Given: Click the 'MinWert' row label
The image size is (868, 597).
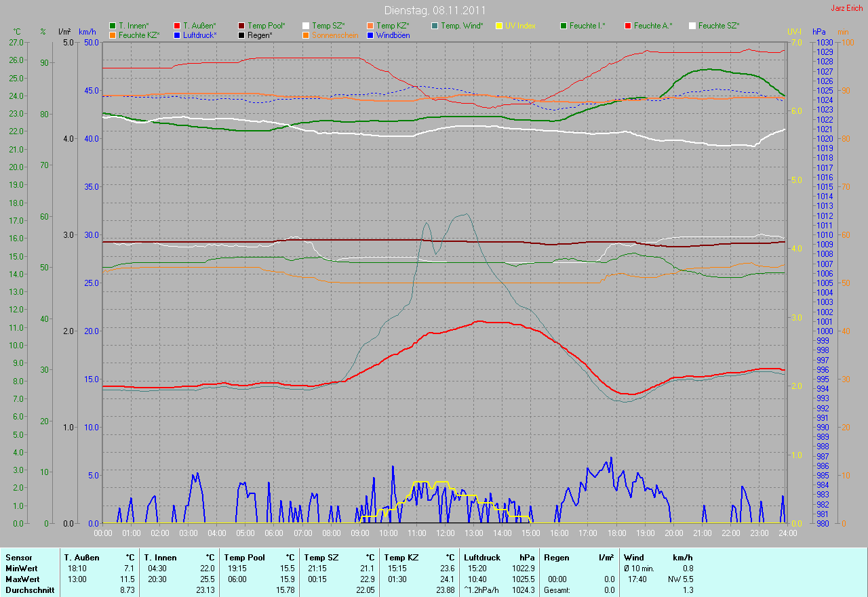Looking at the screenshot, I should 22,568.
